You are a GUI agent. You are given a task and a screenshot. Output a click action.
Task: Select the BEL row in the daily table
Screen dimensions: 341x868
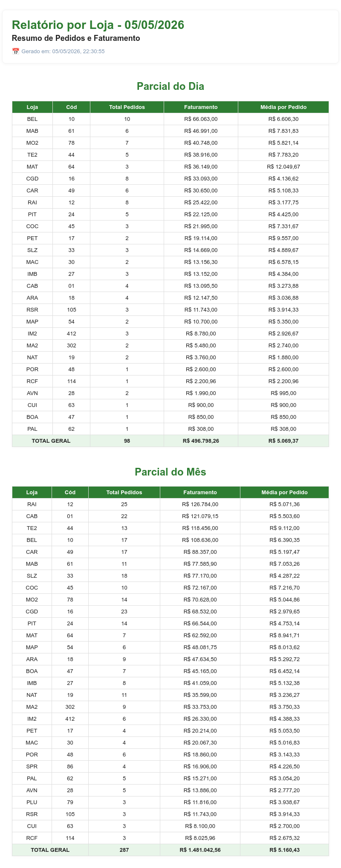170,119
